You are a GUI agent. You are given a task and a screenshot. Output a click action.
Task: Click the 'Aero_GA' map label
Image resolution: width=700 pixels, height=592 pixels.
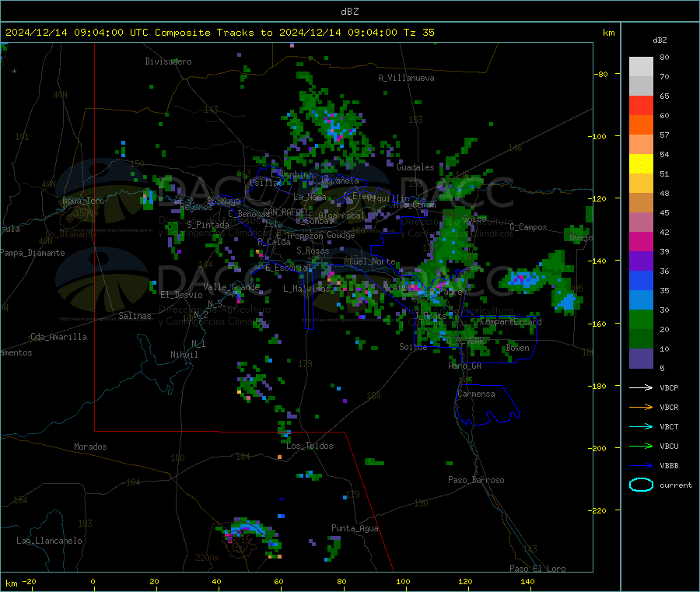point(465,366)
